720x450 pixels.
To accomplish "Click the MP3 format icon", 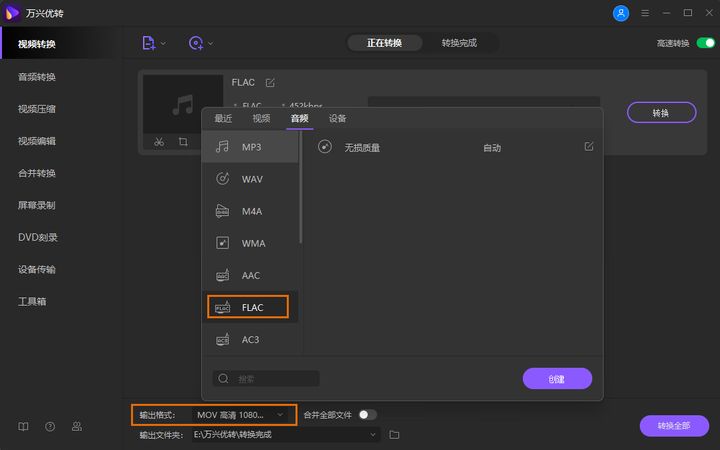I will 222,146.
